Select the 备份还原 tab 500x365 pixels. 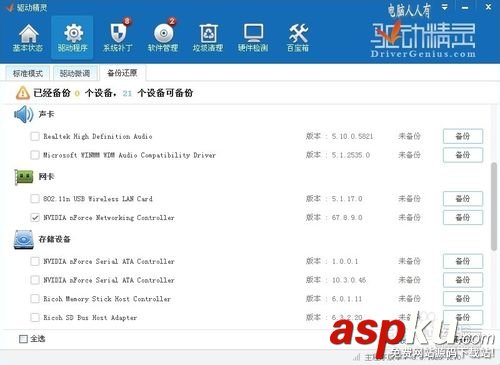click(x=122, y=73)
